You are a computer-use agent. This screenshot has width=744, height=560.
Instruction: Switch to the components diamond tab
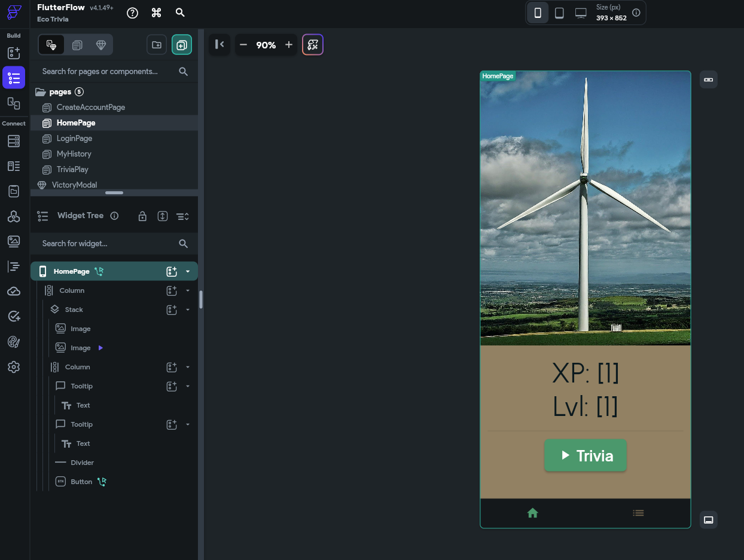tap(100, 45)
